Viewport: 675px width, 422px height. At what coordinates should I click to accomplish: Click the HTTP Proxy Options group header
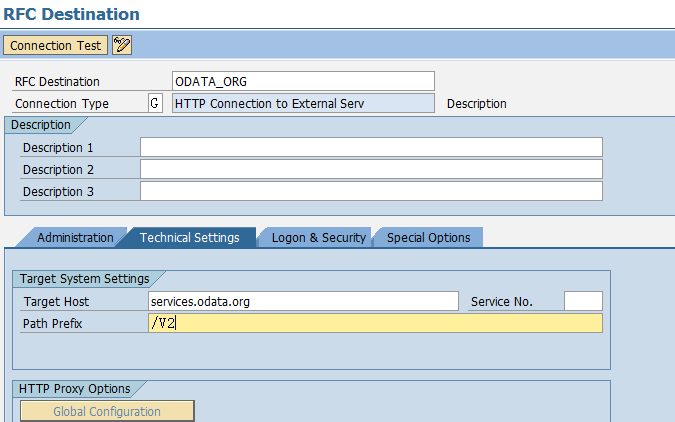[74, 388]
